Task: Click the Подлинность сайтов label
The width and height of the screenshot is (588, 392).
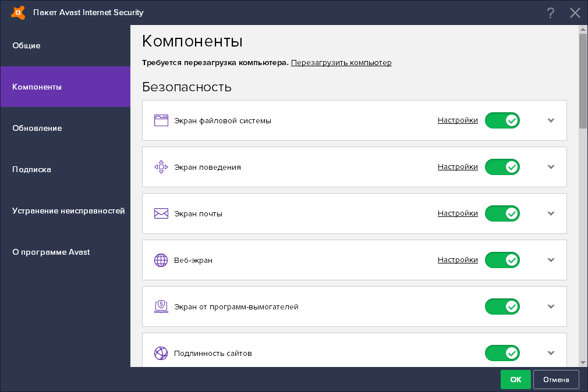Action: (x=212, y=353)
